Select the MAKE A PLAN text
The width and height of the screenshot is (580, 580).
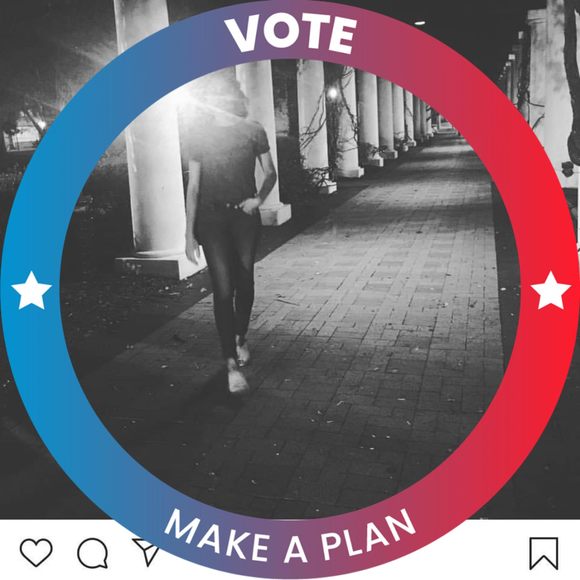click(290, 536)
